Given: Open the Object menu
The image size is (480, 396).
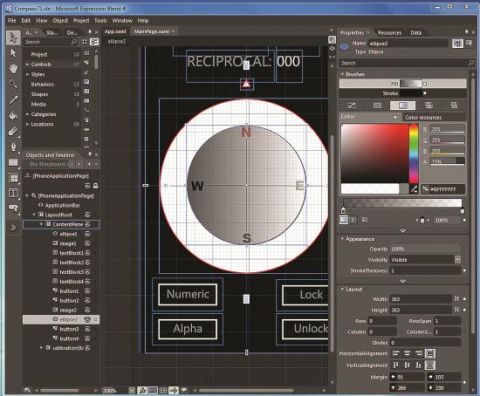Looking at the screenshot, I should pyautogui.click(x=60, y=21).
